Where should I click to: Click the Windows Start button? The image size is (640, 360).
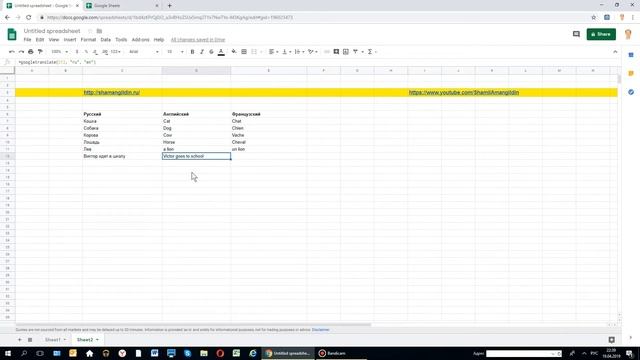tap(8, 353)
